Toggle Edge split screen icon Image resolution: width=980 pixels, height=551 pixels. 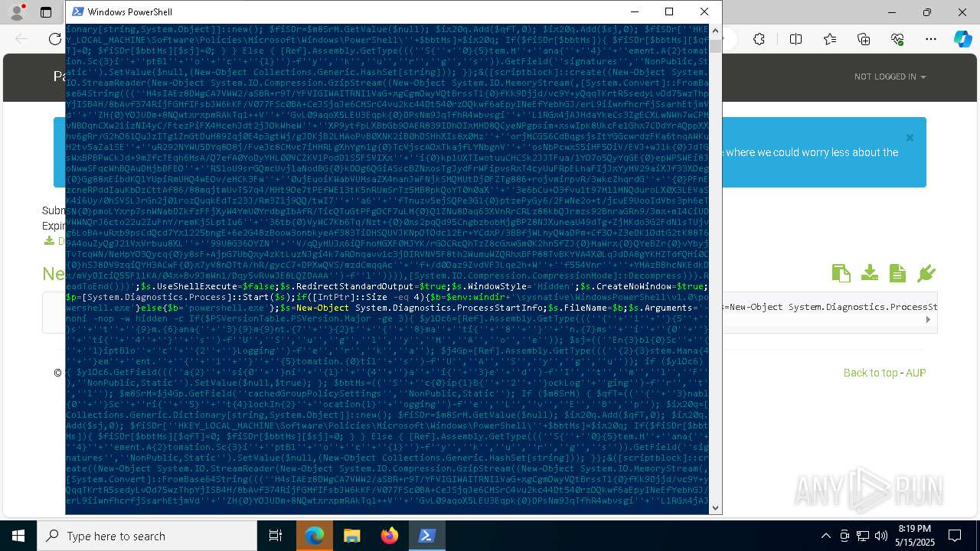point(795,39)
